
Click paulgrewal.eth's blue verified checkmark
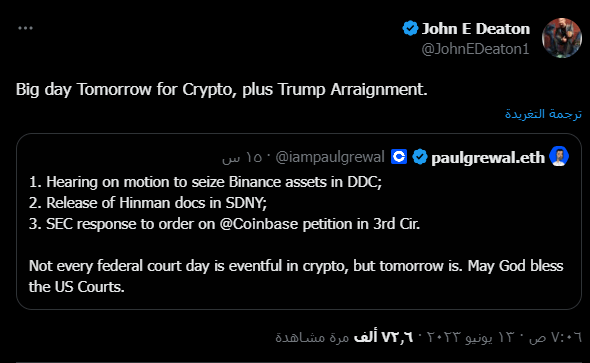420,157
